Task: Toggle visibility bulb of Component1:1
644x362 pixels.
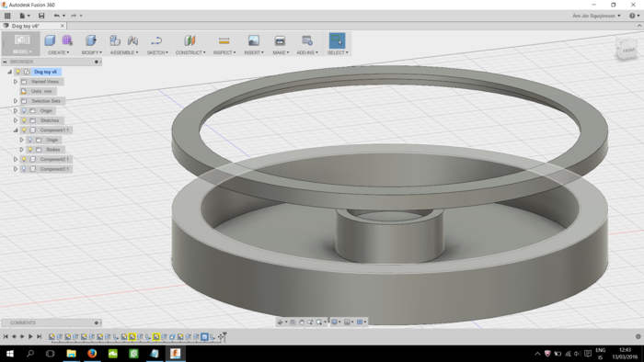Action: click(24, 130)
